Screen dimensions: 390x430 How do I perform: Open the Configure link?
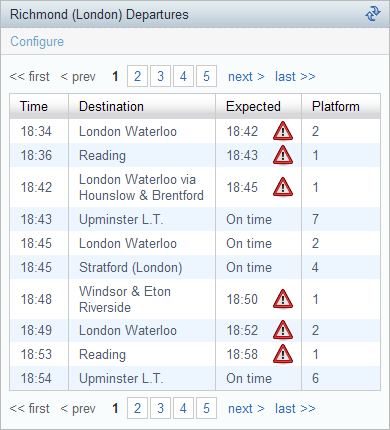tap(37, 42)
